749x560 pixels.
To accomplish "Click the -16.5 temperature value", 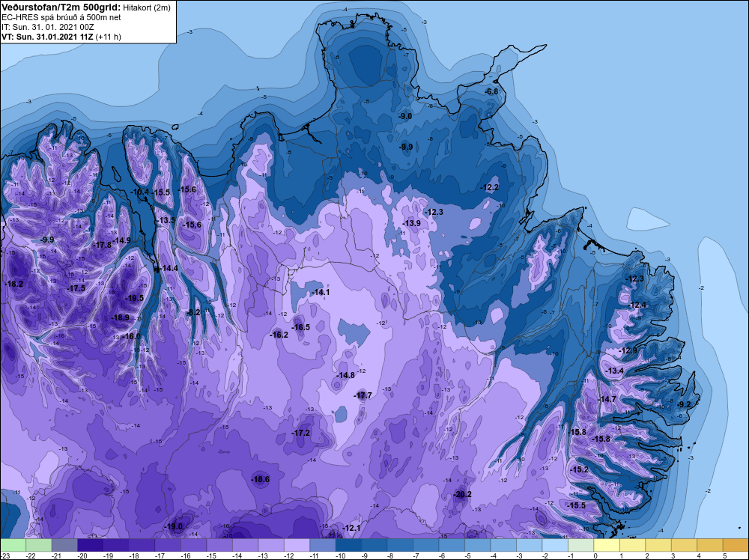I will click(x=301, y=327).
